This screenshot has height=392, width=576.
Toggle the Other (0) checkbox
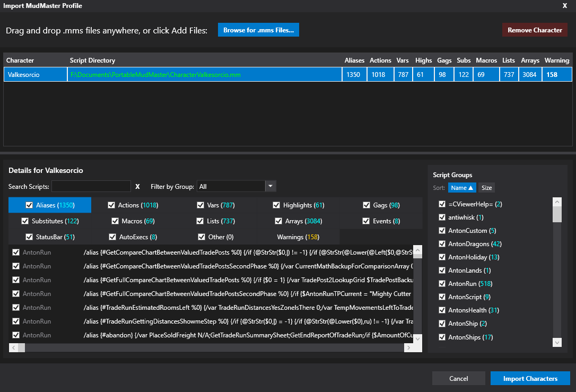(x=202, y=237)
